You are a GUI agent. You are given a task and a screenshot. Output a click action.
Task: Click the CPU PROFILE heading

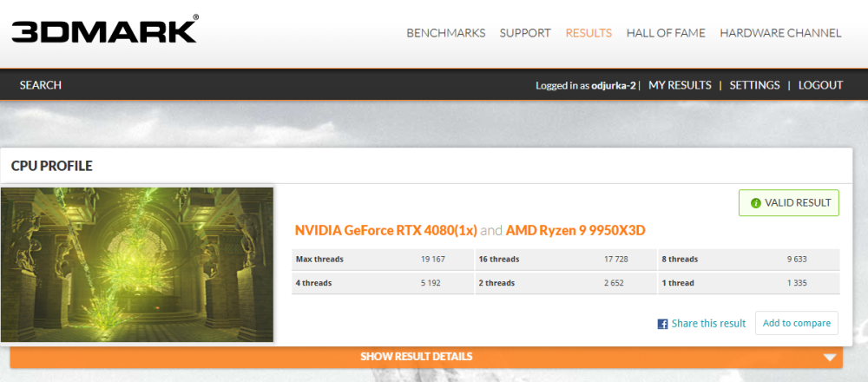coord(51,166)
